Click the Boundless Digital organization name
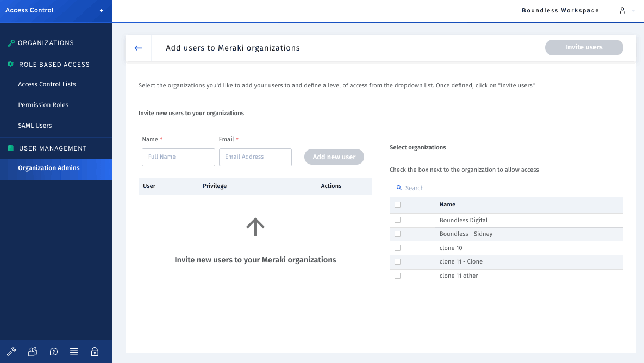 463,220
